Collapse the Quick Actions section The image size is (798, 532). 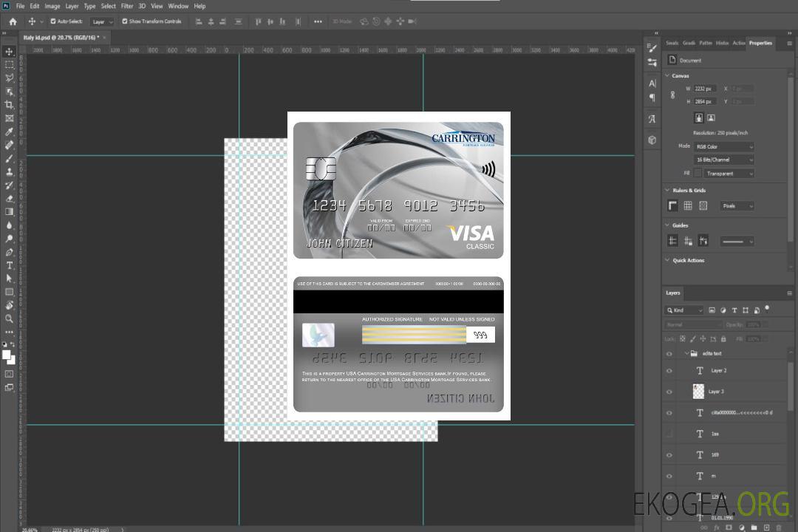(x=667, y=260)
